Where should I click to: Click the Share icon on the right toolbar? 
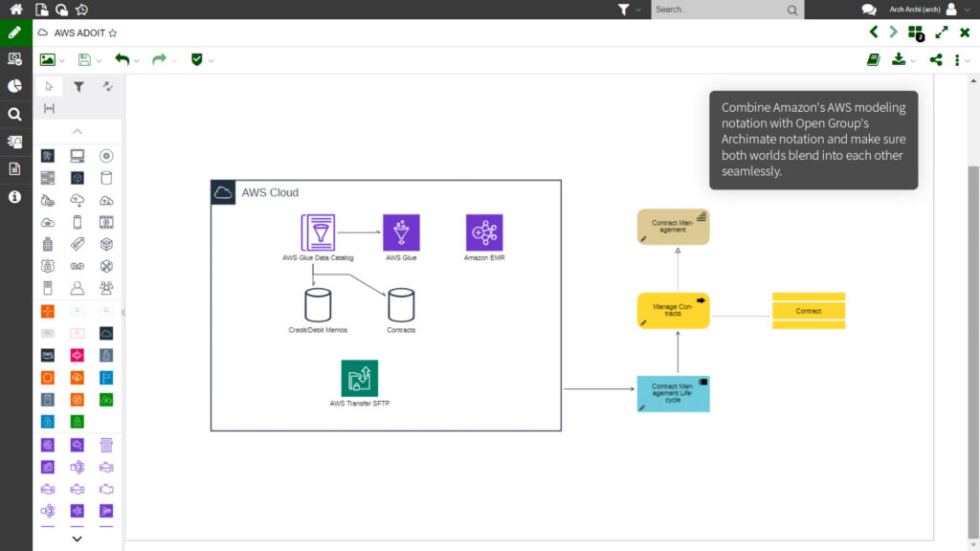(x=935, y=59)
